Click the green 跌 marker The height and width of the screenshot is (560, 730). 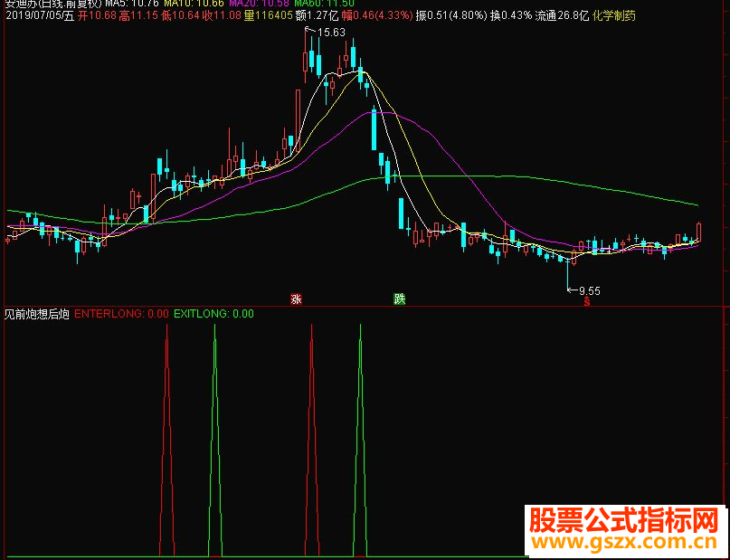pyautogui.click(x=400, y=299)
